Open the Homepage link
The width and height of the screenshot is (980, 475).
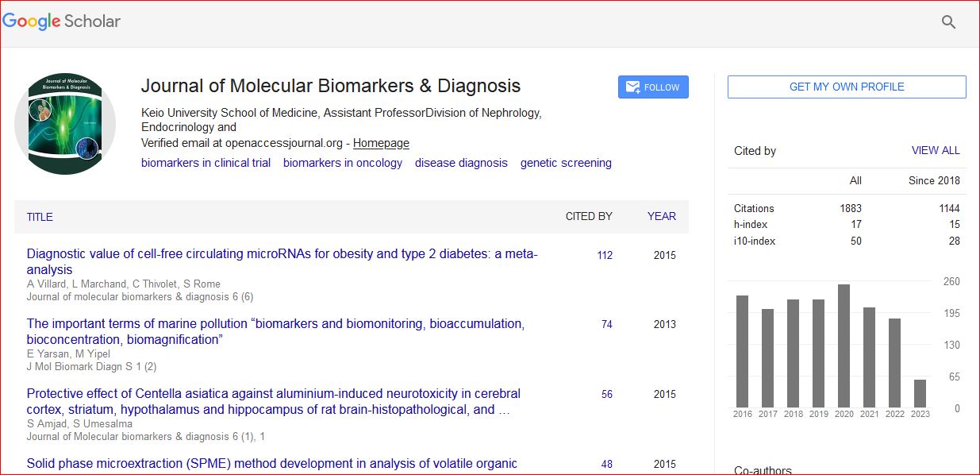pyautogui.click(x=381, y=143)
